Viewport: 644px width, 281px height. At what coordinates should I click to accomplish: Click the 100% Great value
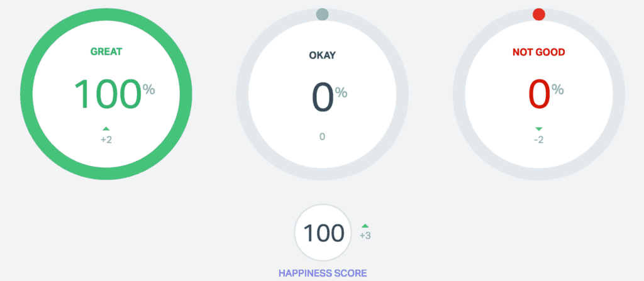[114, 94]
